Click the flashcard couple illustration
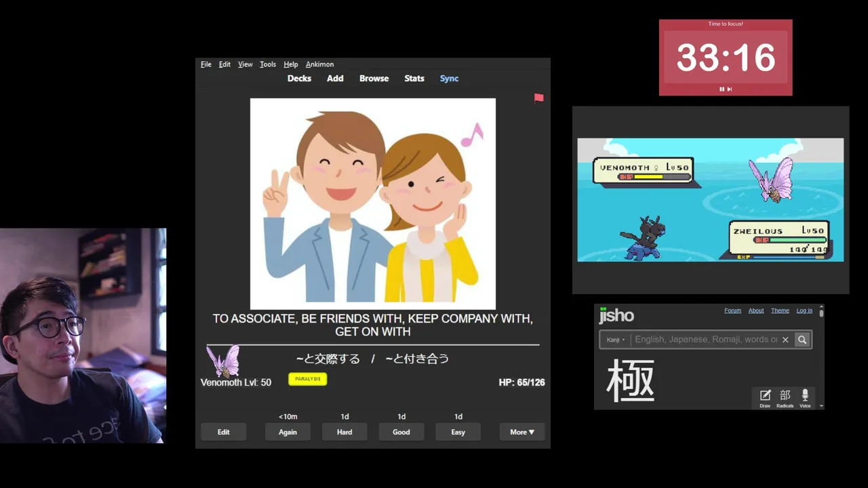This screenshot has width=868, height=488. click(373, 204)
